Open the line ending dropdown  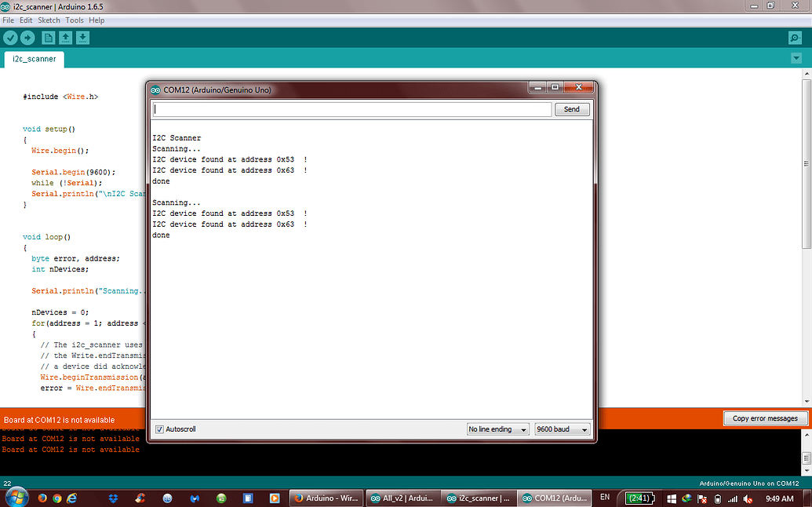point(497,429)
